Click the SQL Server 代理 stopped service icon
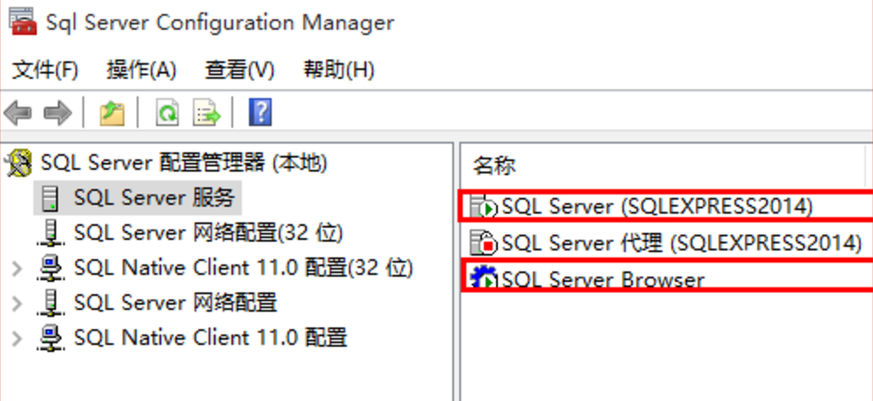The image size is (873, 401). click(483, 242)
